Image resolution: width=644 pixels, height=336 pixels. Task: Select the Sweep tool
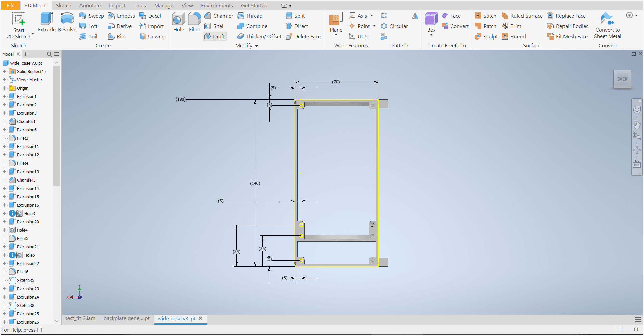(x=92, y=16)
